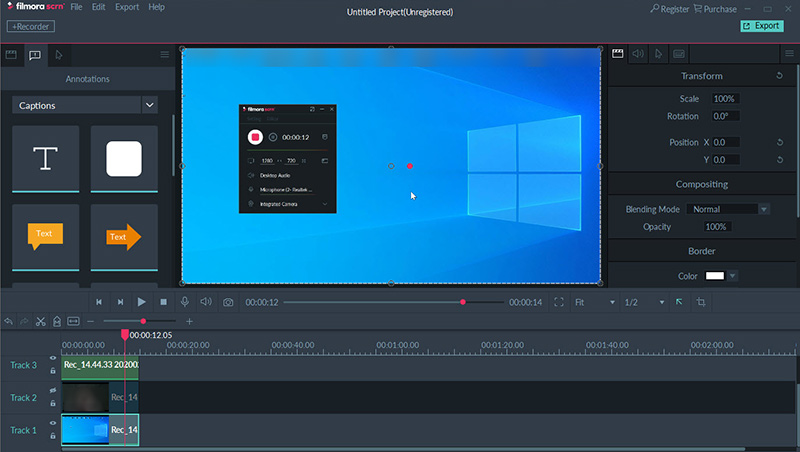Viewport: 800px width, 452px height.
Task: Jump to previous frame
Action: coord(99,302)
